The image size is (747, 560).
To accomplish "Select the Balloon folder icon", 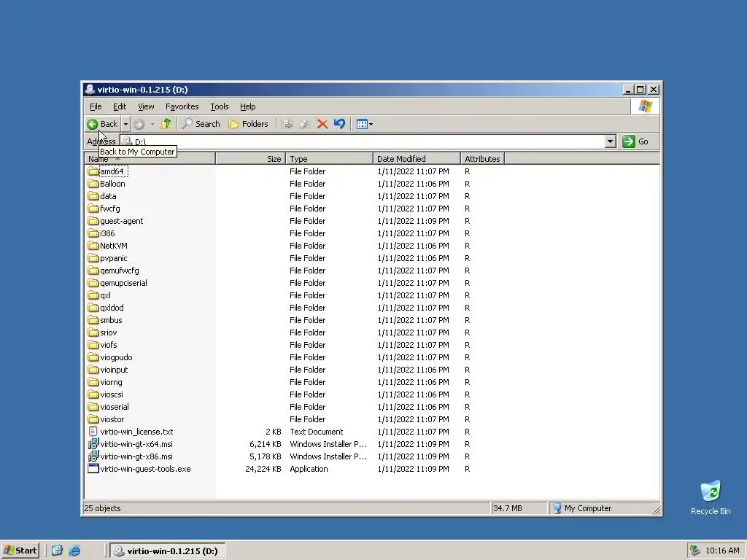I will click(x=93, y=184).
